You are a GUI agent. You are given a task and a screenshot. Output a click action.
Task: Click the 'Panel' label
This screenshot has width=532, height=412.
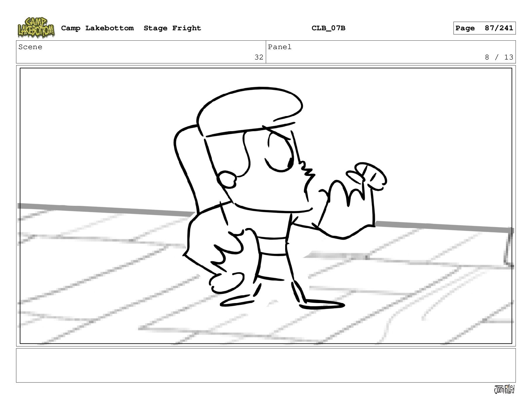279,47
